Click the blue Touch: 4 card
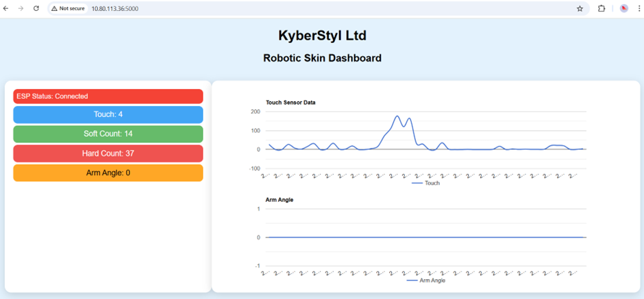Screen dimensions: 644x299 coord(108,114)
